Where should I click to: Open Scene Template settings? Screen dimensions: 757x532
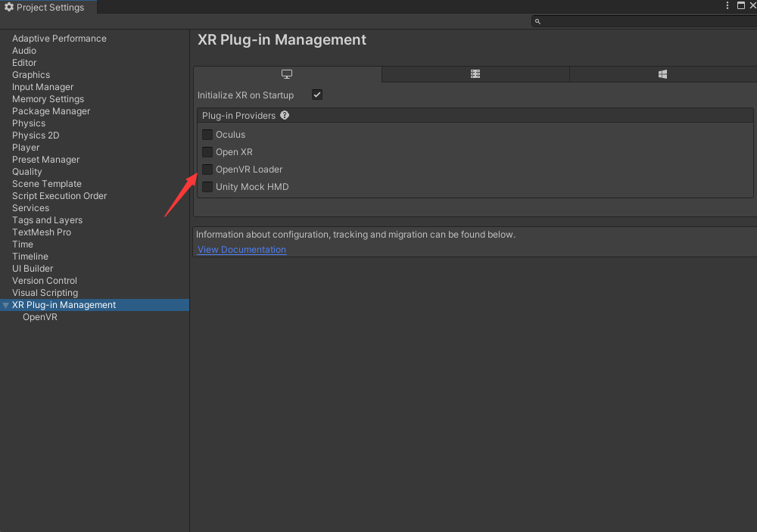coord(47,183)
